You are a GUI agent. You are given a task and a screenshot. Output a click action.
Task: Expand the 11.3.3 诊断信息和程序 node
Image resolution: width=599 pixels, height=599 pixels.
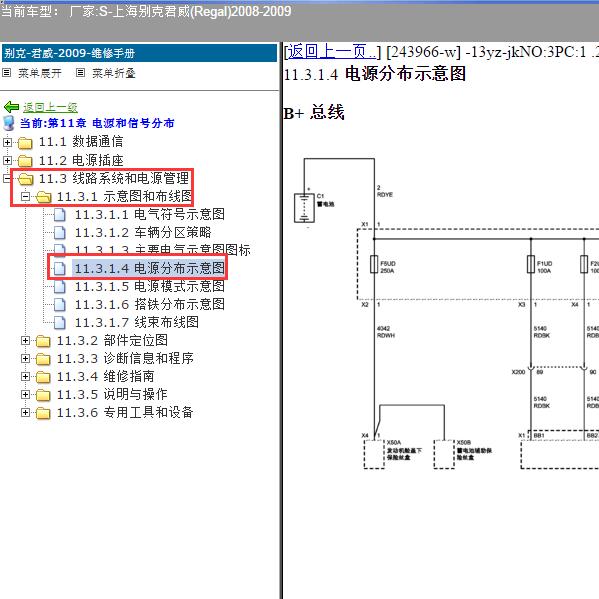[25, 358]
